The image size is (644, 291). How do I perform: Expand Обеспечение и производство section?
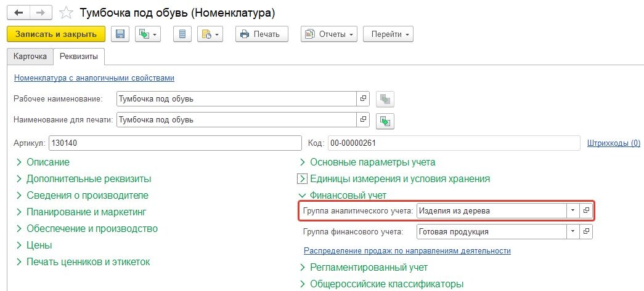pyautogui.click(x=87, y=229)
